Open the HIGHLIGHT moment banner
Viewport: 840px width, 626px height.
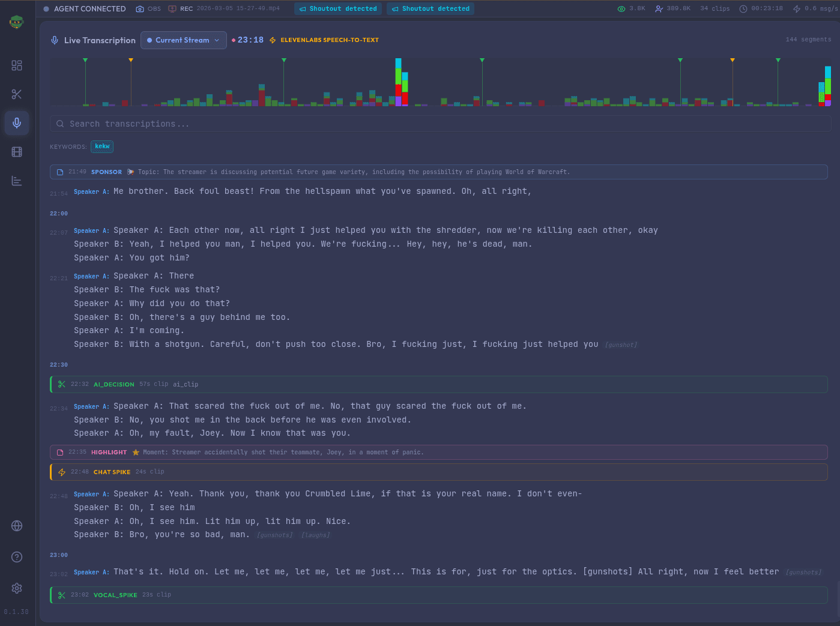(x=439, y=453)
